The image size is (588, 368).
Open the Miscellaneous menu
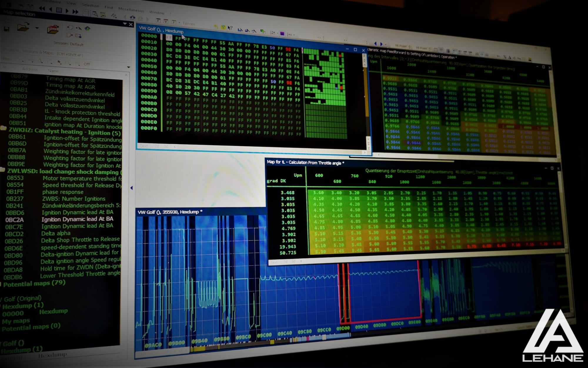click(x=131, y=10)
